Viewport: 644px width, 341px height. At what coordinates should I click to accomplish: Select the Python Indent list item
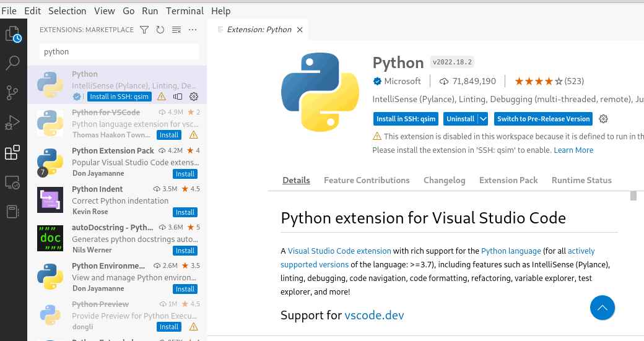point(117,201)
